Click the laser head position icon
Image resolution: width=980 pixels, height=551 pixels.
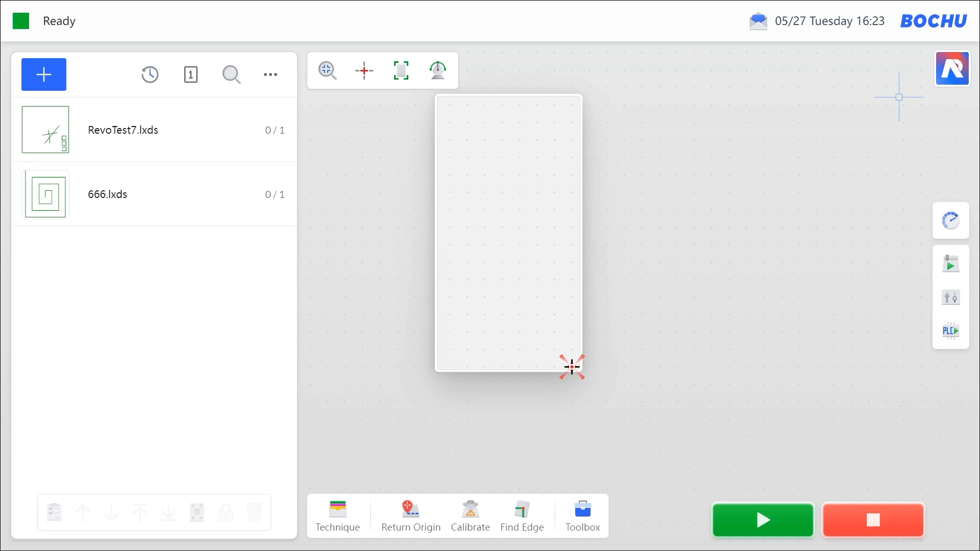coord(438,70)
